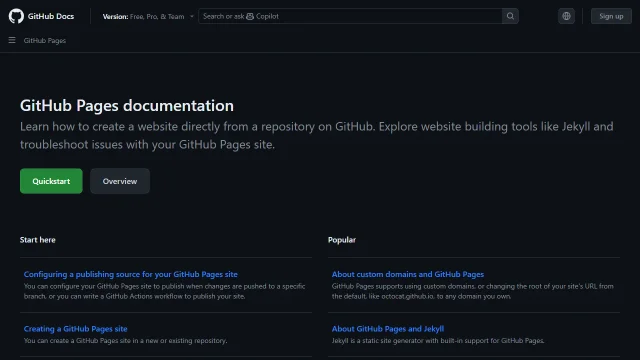Click the Start here section heading
The image size is (640, 360).
click(x=38, y=240)
